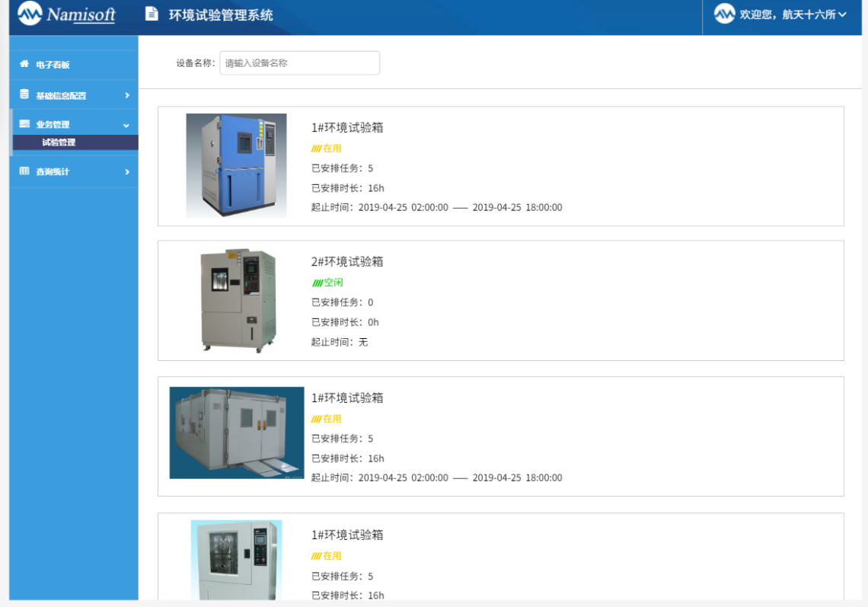
Task: Click the 在用 status on the first card
Action: point(326,149)
